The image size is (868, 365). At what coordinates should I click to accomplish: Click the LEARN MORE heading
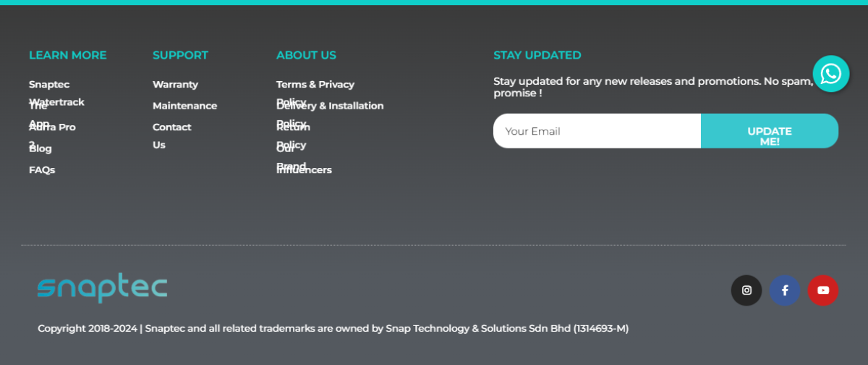click(67, 55)
